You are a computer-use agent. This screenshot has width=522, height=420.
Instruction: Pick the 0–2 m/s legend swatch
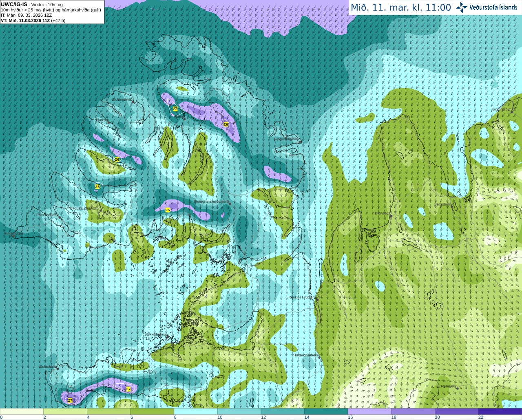click(22, 411)
